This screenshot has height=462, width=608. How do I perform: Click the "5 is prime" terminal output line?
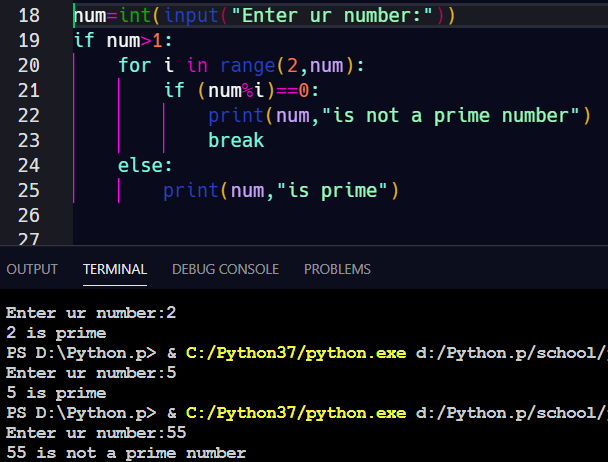click(56, 392)
